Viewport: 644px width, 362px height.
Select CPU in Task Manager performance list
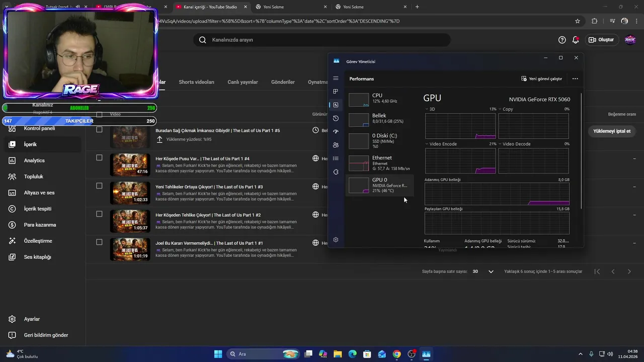380,99
